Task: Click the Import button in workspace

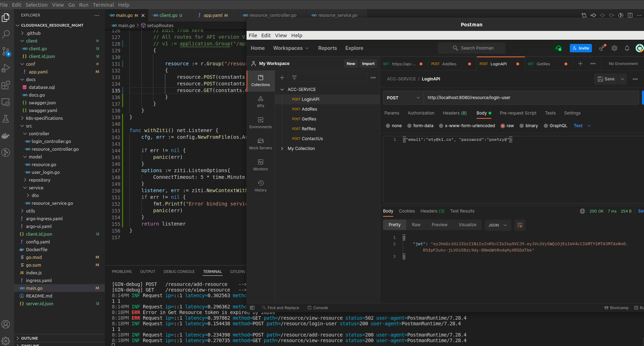Action: pos(368,64)
